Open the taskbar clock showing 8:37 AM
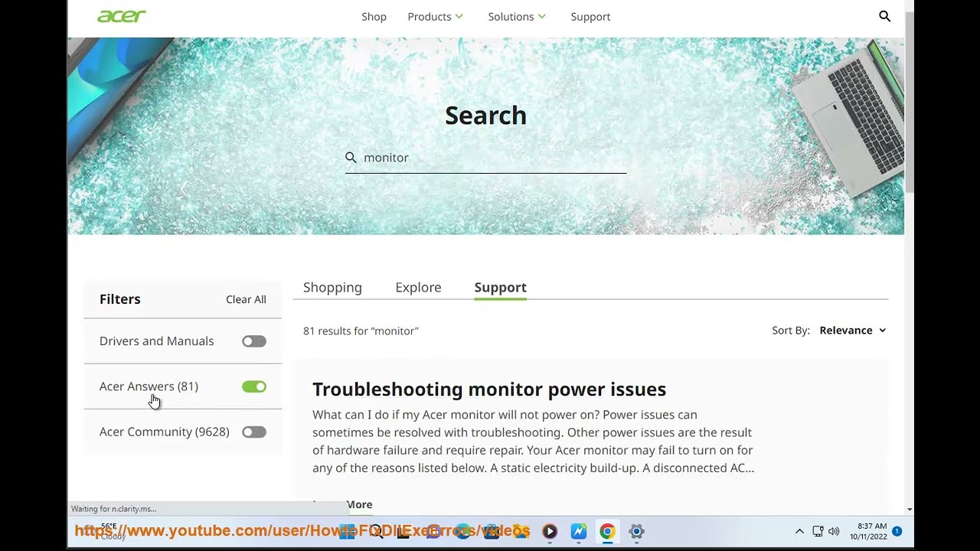 [867, 531]
